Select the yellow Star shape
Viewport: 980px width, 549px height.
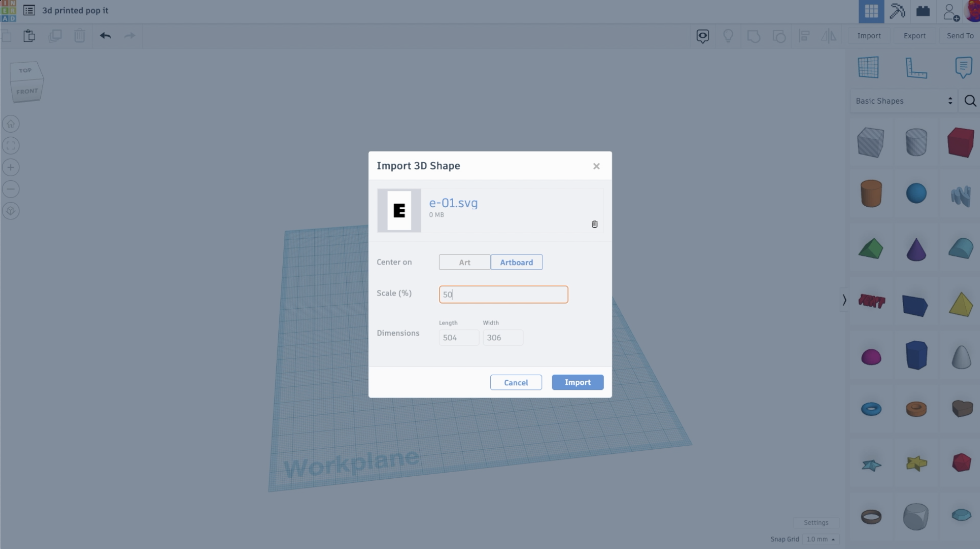916,463
